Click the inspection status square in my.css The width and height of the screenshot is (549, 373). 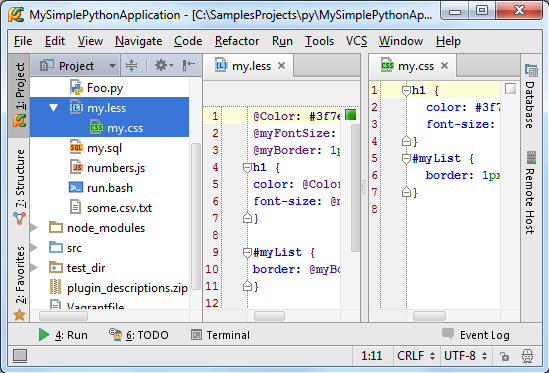[x=510, y=89]
